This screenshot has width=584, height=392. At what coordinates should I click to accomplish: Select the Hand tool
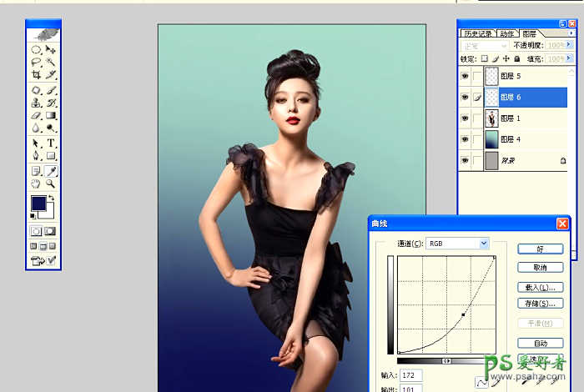pyautogui.click(x=36, y=183)
